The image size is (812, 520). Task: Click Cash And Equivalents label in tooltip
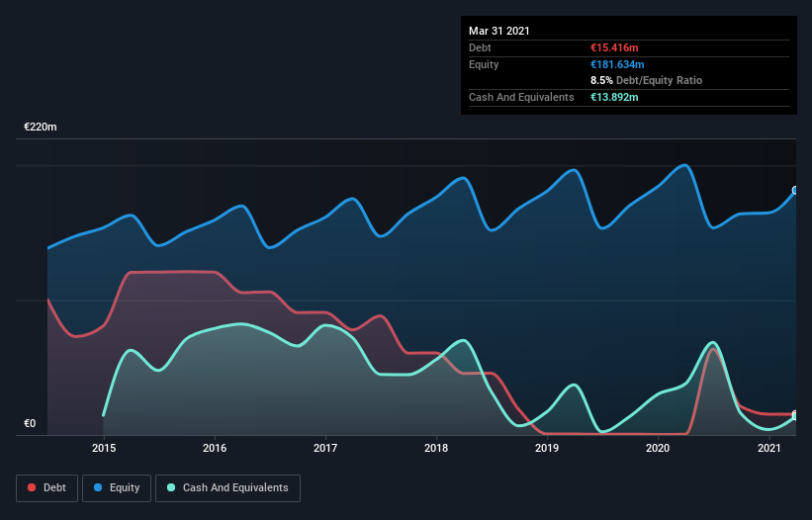coord(521,97)
